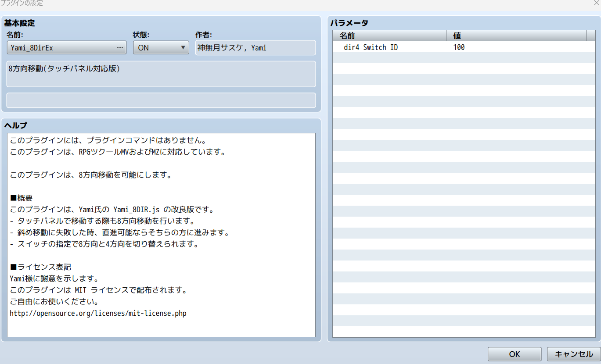The image size is (601, 364).
Task: Click the 名前 column header in parameters
Action: (390, 36)
